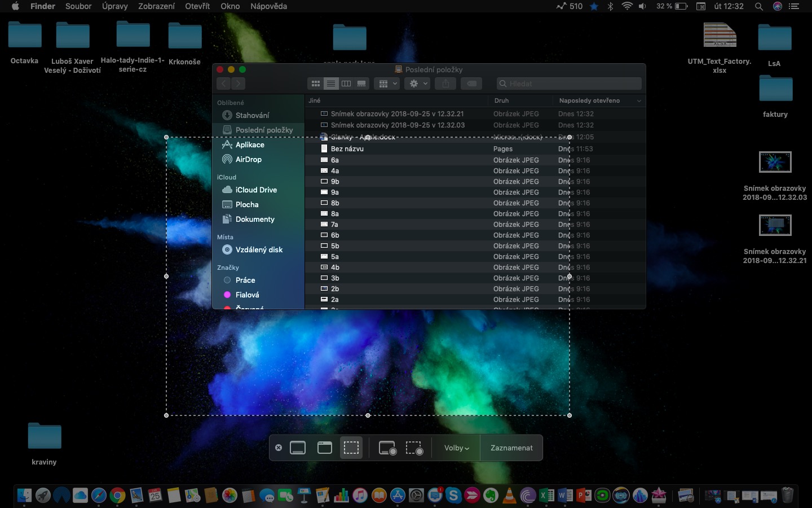Select capture entire screen mode in screenshot toolbar
This screenshot has height=508, width=812.
[x=298, y=448]
